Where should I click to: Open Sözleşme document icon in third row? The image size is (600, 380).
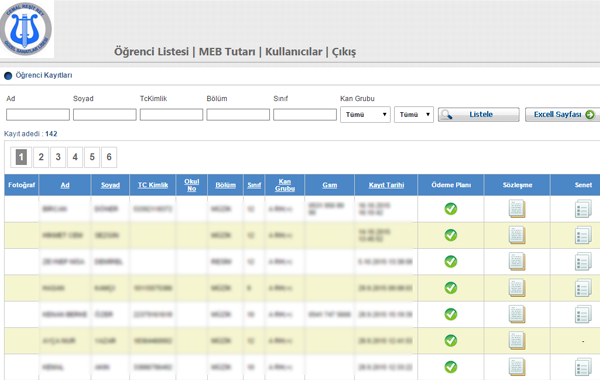[x=517, y=261]
